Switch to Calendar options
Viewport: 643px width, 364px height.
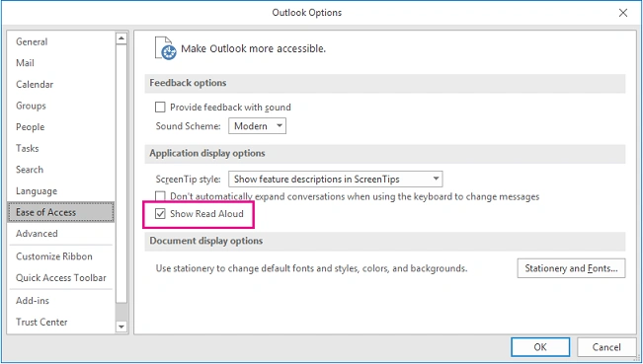coord(35,85)
